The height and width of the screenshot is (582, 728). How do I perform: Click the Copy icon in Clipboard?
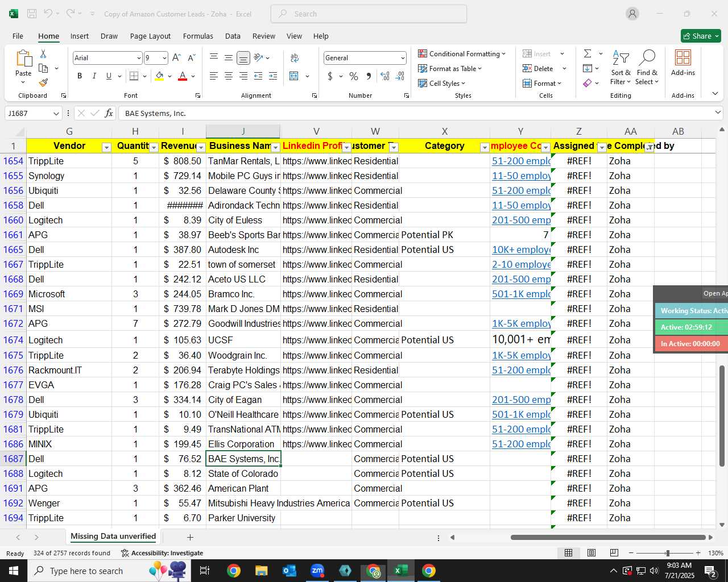coord(43,68)
